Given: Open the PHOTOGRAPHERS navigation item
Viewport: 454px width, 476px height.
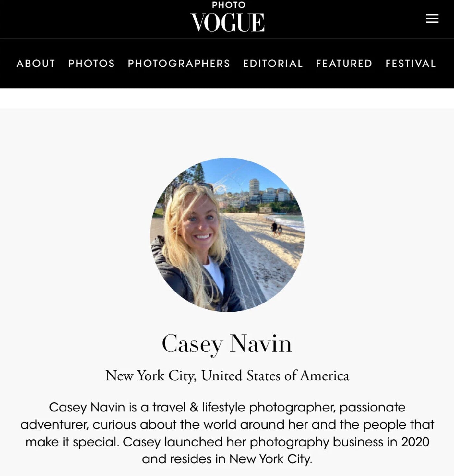Looking at the screenshot, I should coord(179,63).
